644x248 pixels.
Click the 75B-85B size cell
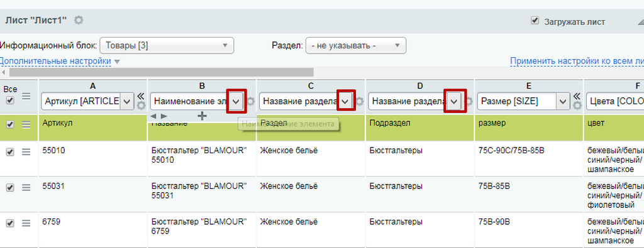pyautogui.click(x=529, y=195)
